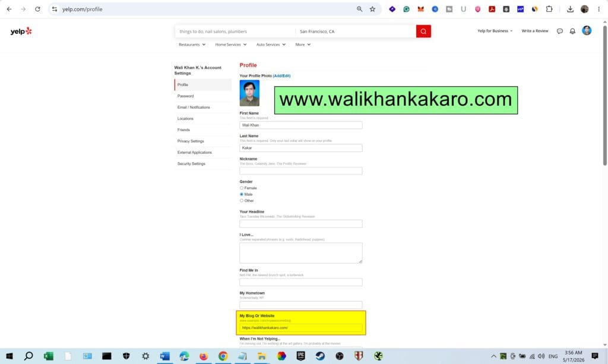Open Steam from the taskbar
This screenshot has width=608, height=364.
click(x=320, y=356)
